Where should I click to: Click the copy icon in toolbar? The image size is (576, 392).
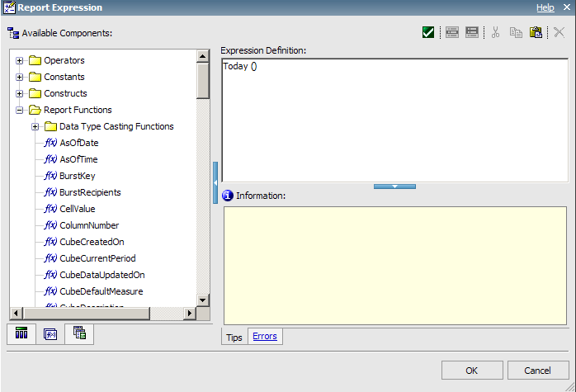(x=516, y=33)
